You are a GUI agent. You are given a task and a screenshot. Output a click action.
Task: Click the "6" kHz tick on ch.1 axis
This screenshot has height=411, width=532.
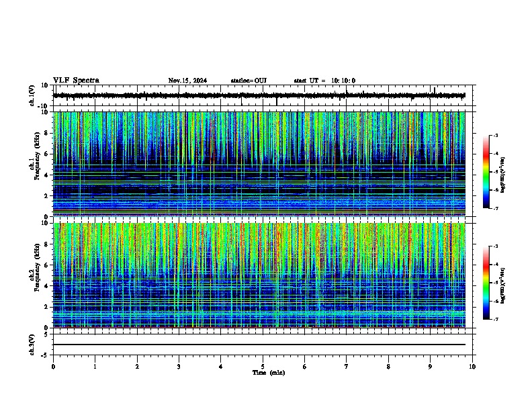coord(47,154)
